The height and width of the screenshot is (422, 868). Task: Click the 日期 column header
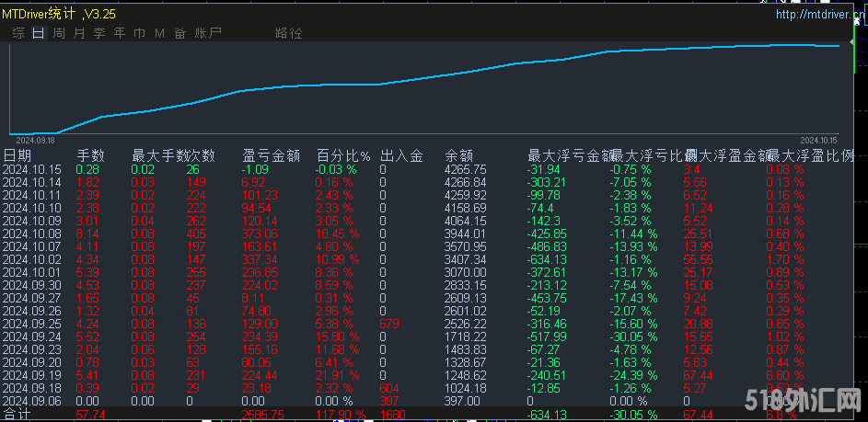17,155
